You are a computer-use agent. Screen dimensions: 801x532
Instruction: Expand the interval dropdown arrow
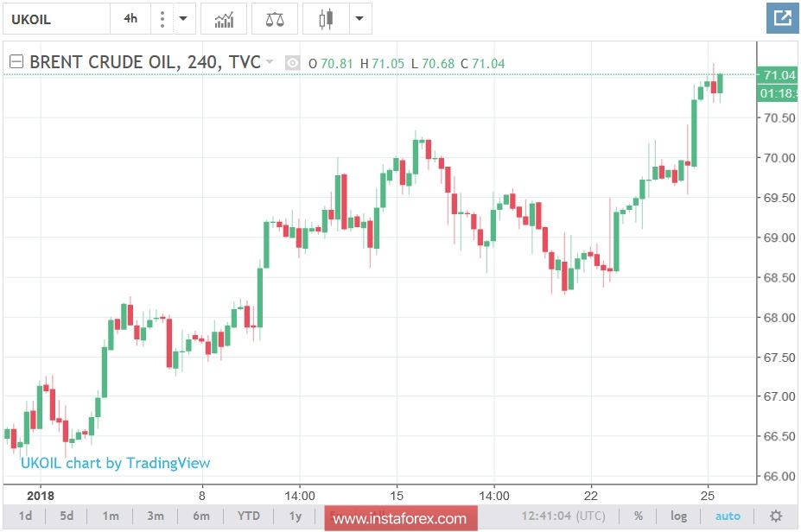(182, 18)
